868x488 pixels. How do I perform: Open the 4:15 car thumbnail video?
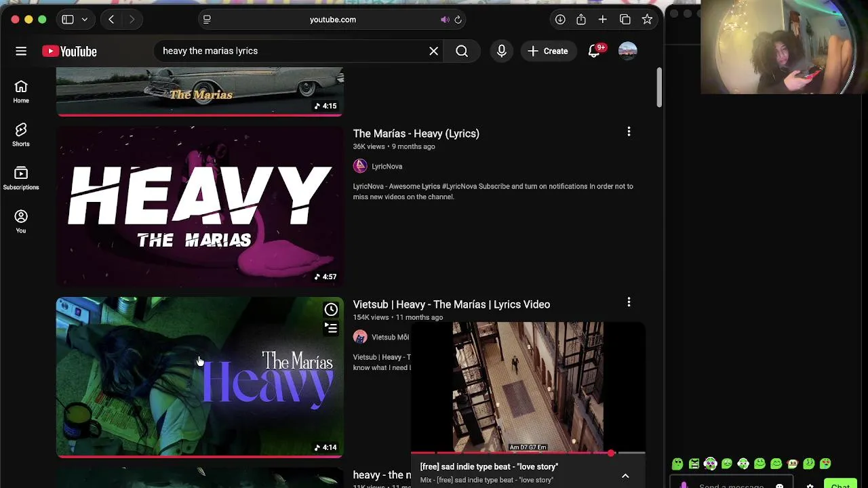pos(200,91)
